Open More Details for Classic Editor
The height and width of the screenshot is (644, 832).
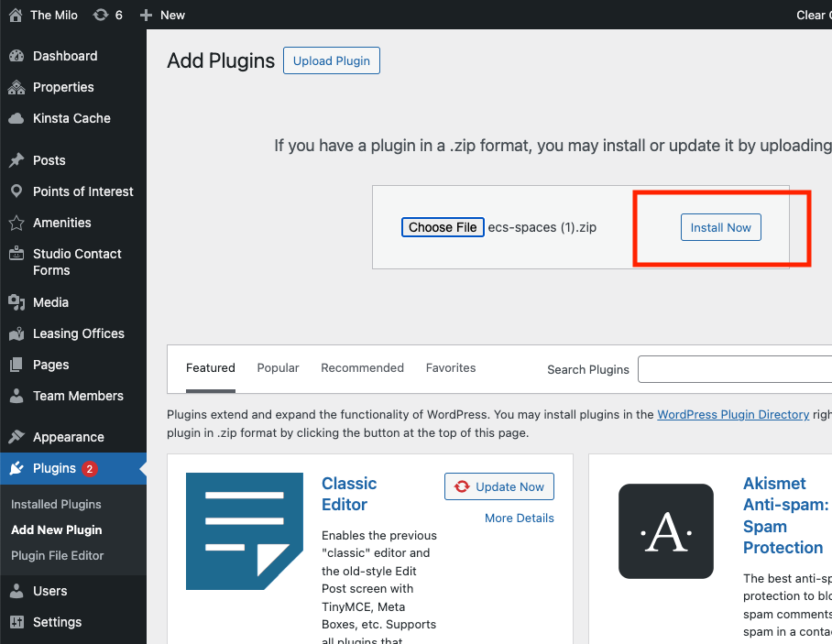(x=519, y=518)
